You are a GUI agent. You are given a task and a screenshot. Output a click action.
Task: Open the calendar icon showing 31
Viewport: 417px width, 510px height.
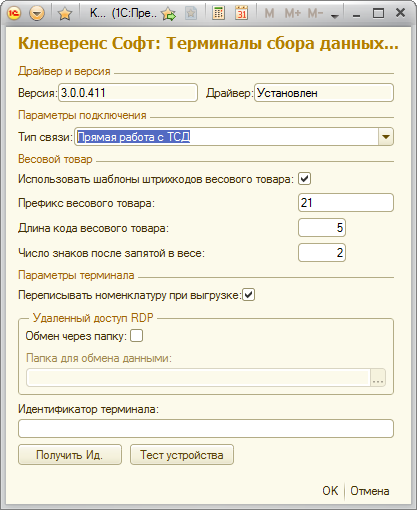[x=242, y=13]
